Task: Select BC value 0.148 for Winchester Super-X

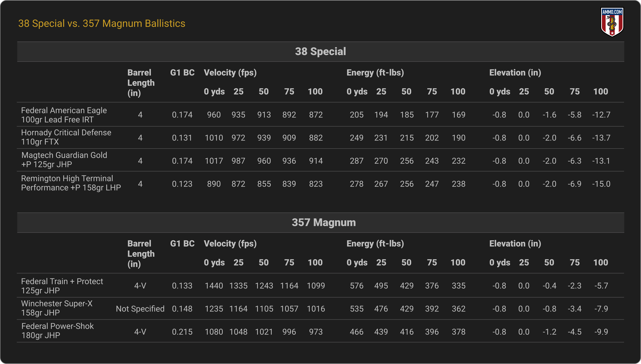Action: 182,309
